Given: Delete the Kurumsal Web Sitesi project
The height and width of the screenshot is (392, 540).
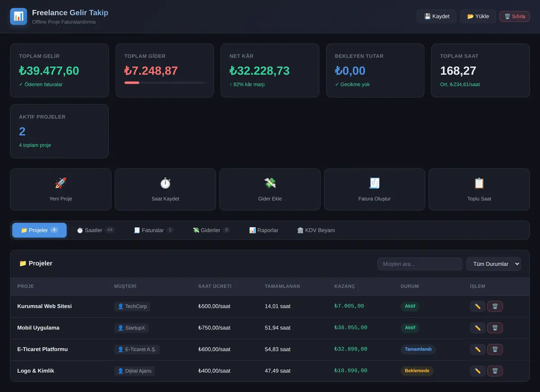Looking at the screenshot, I should [495, 306].
